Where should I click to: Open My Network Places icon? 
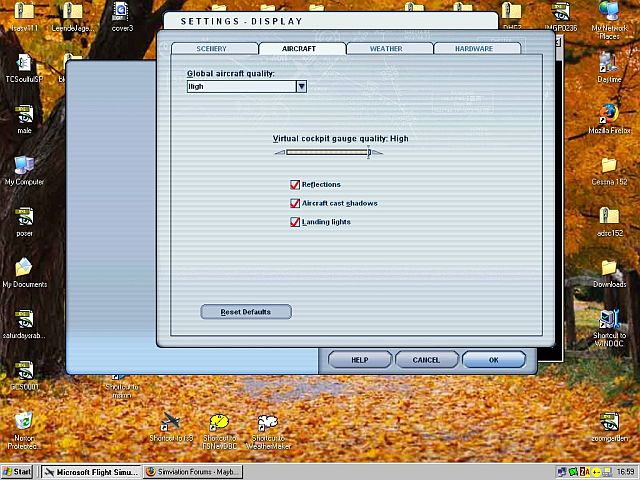coord(609,11)
